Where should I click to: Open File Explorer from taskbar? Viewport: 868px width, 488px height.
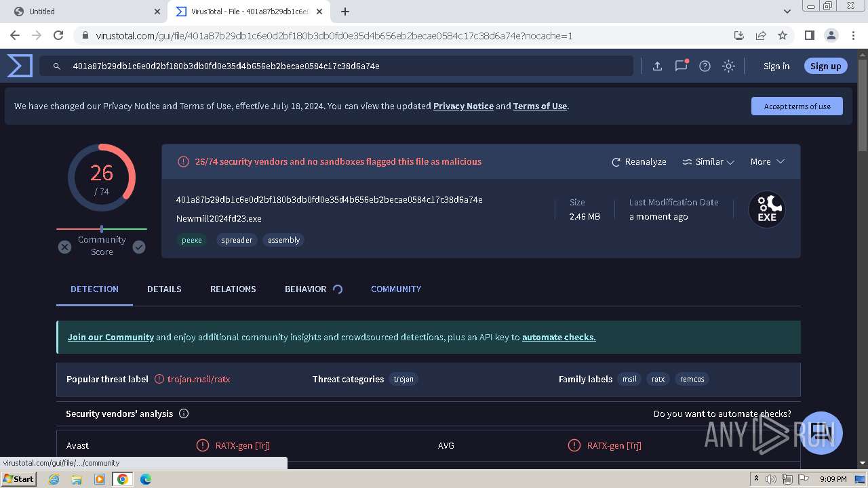pos(77,479)
